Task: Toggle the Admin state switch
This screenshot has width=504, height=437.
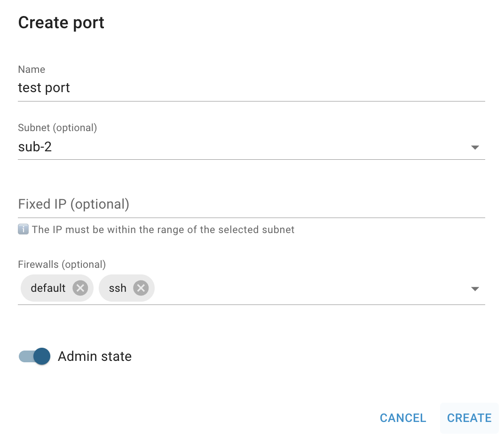Action: click(x=35, y=356)
